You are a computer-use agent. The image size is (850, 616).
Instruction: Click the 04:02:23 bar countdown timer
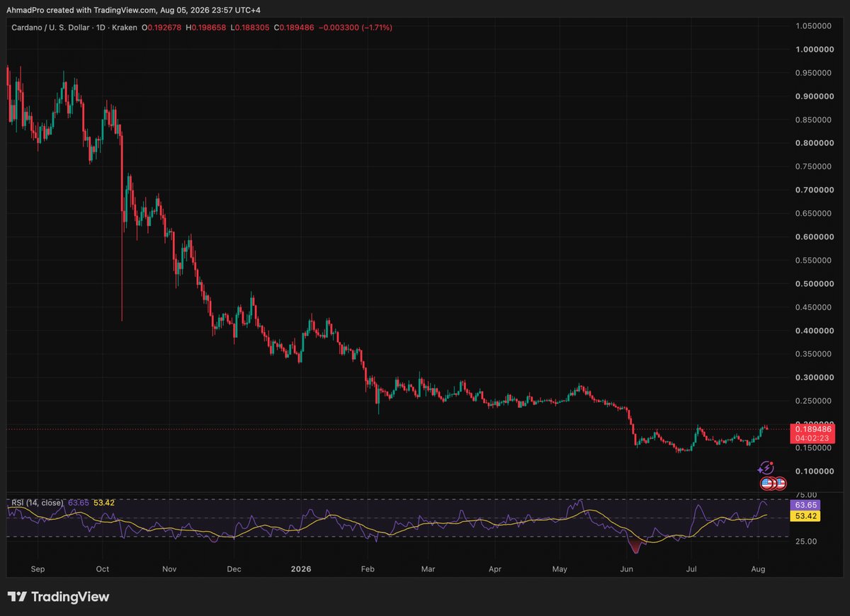coord(812,438)
